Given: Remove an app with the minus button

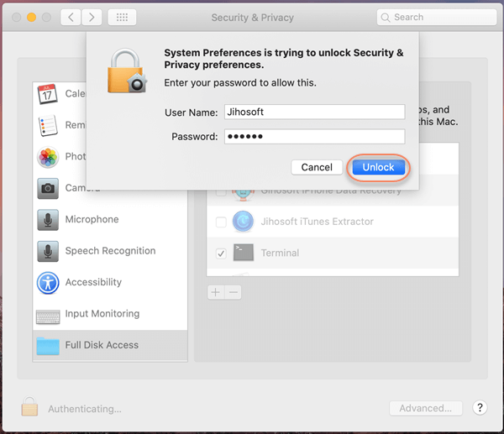Looking at the screenshot, I should tap(234, 292).
